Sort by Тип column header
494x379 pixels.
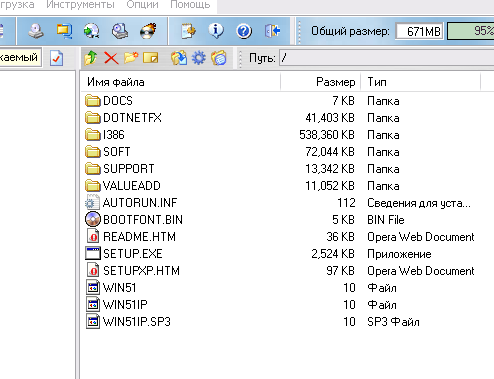[x=421, y=82]
